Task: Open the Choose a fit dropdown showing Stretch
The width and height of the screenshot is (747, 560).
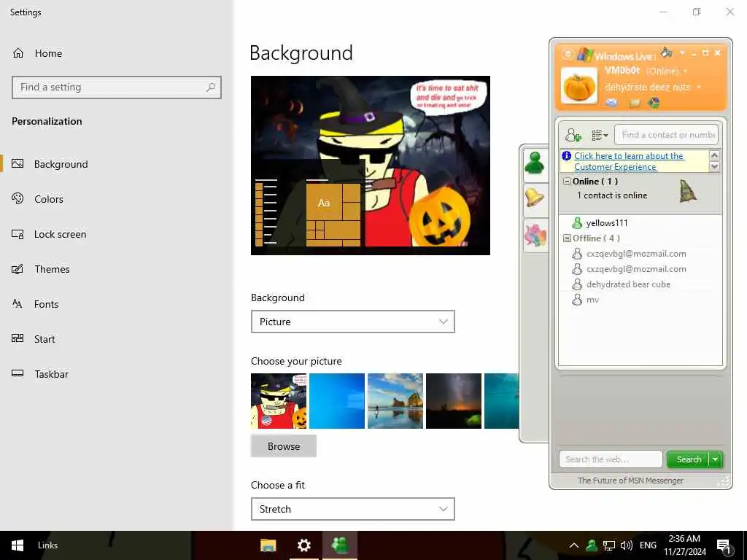Action: (x=353, y=509)
